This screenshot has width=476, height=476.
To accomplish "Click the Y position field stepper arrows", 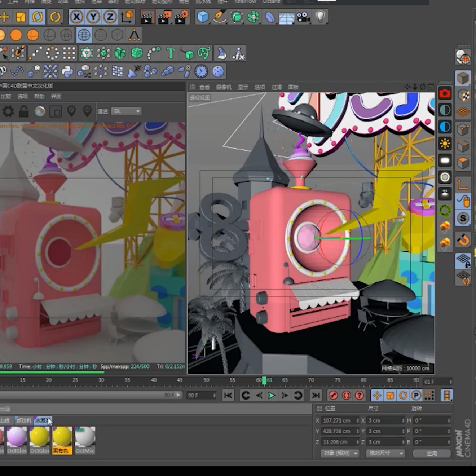I will point(357,431).
